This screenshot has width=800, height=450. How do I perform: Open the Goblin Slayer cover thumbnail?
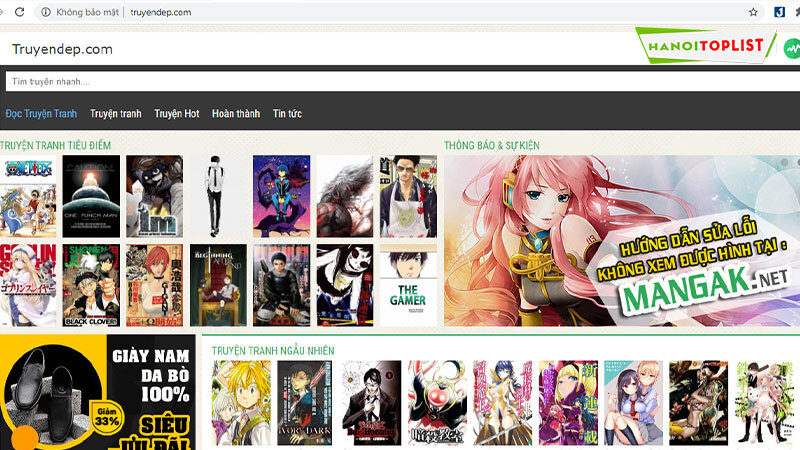pos(28,285)
